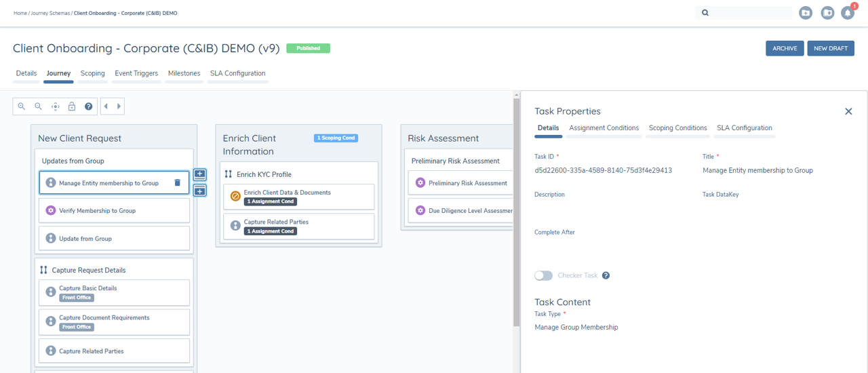Go to Home breadcrumb
This screenshot has width=868, height=373.
pos(20,13)
